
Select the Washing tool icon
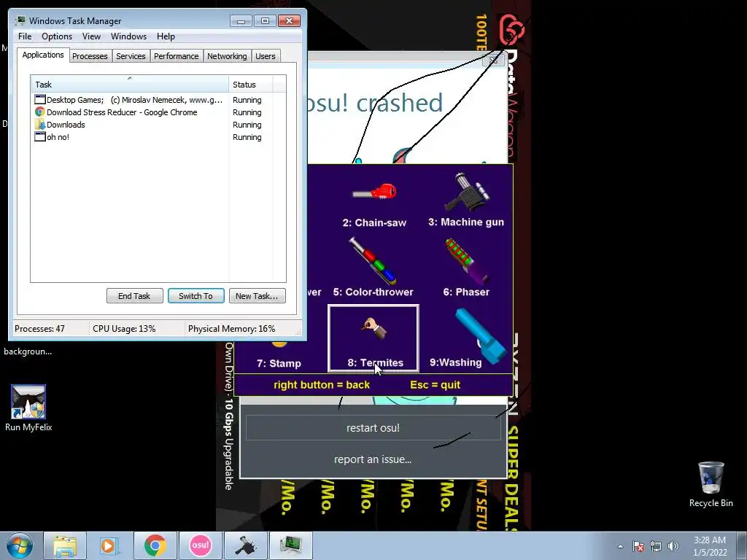click(481, 335)
